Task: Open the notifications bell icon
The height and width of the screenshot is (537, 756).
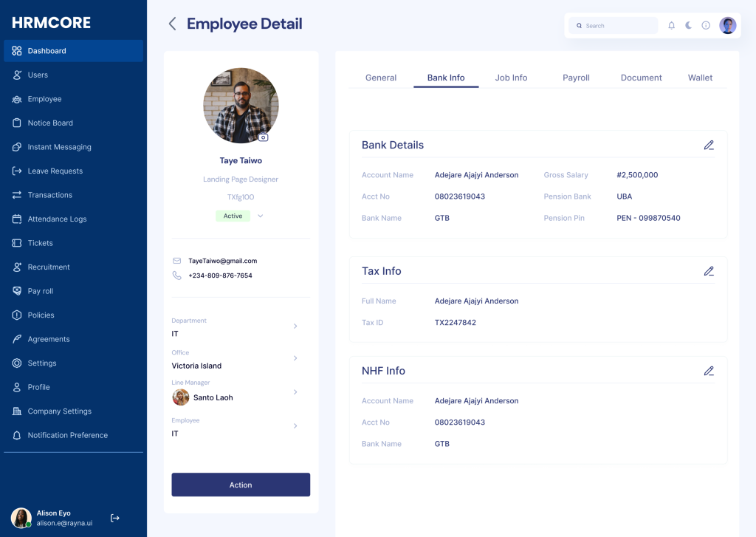Action: [x=671, y=25]
